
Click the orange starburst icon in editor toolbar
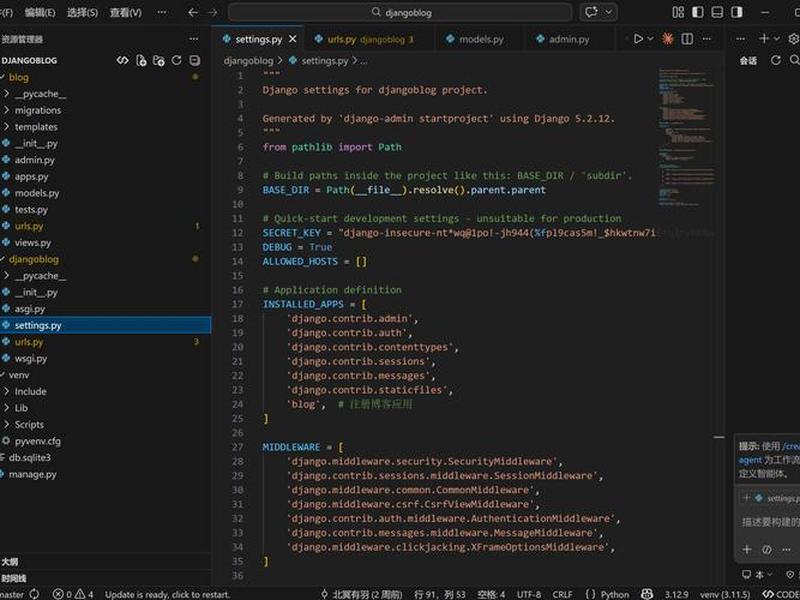coord(668,39)
